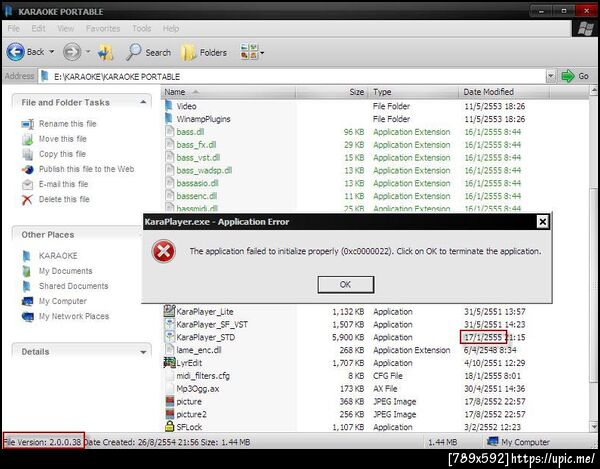Click the red X delete icon
Image resolution: width=600 pixels, height=469 pixels.
coord(27,199)
